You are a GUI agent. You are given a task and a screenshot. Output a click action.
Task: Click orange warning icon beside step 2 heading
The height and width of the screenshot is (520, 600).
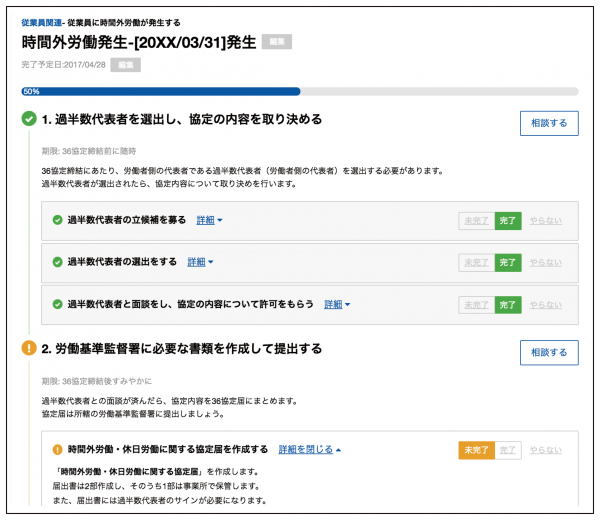coord(30,349)
